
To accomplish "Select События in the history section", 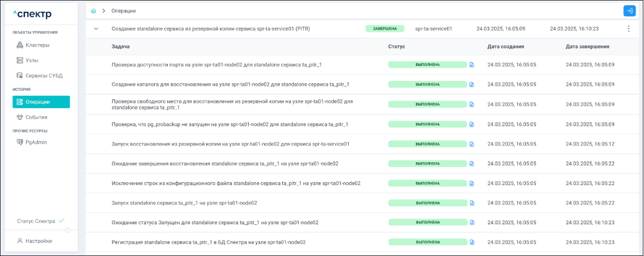I will coord(36,117).
